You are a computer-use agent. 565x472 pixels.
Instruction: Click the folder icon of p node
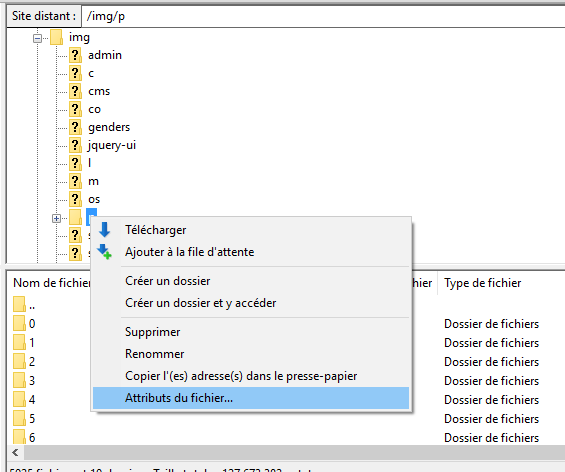click(x=75, y=217)
